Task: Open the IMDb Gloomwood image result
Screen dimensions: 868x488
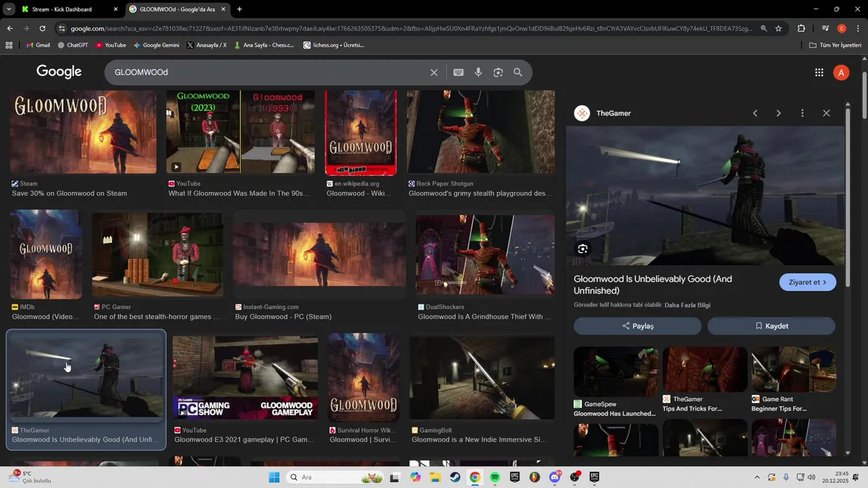Action: point(46,255)
